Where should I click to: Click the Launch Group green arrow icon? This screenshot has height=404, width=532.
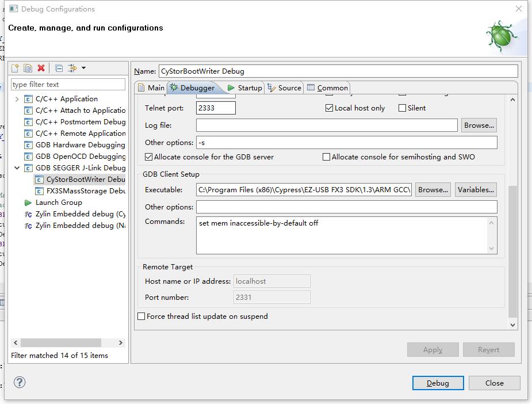[x=28, y=203]
